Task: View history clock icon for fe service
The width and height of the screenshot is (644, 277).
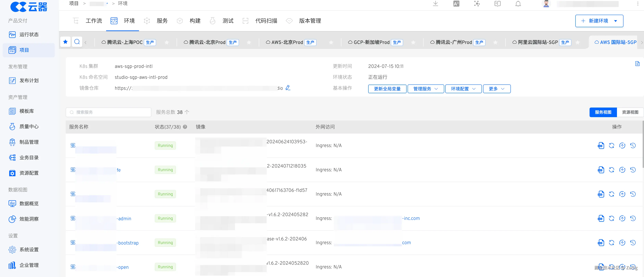Action: [x=633, y=170]
